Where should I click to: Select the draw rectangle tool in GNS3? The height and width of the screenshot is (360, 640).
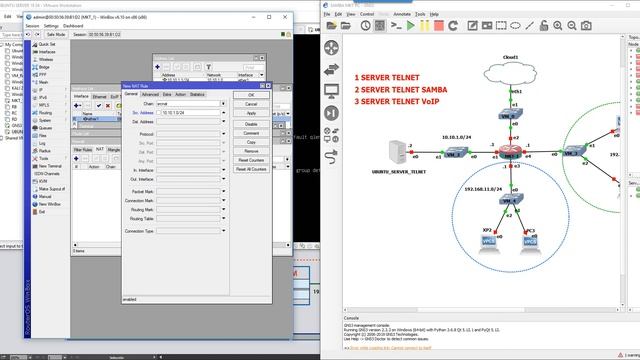tap(501, 26)
